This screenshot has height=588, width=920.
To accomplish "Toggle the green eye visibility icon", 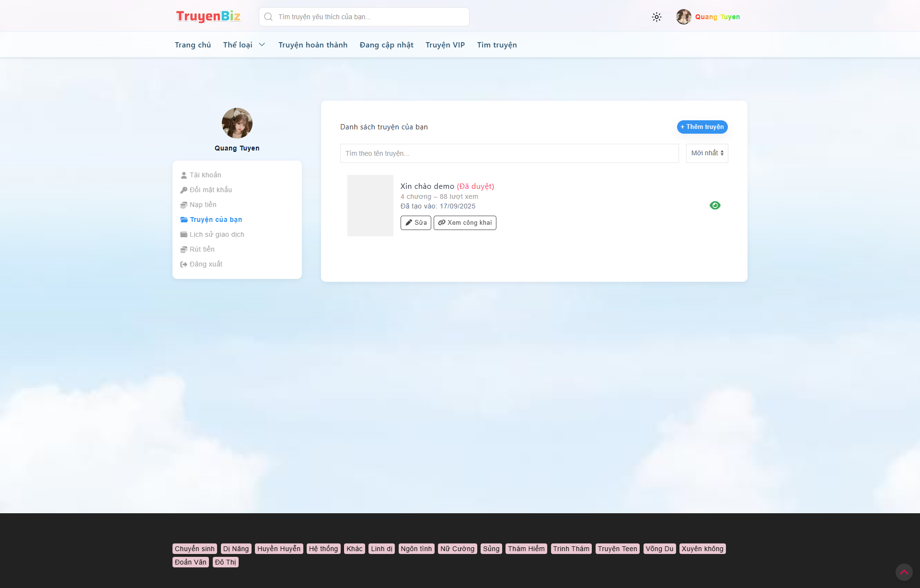I will 715,206.
